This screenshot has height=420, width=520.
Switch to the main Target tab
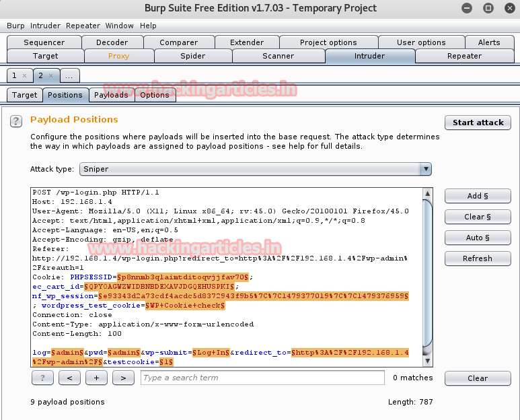tap(46, 56)
